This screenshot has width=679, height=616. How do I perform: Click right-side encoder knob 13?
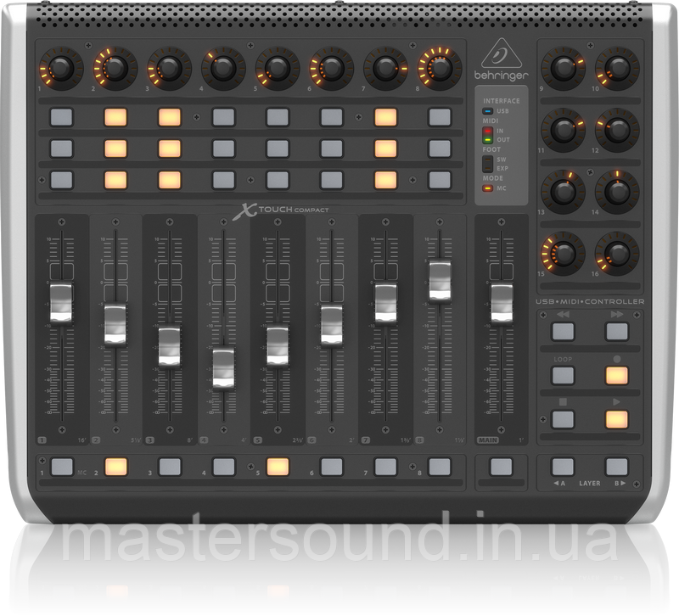pyautogui.click(x=563, y=192)
